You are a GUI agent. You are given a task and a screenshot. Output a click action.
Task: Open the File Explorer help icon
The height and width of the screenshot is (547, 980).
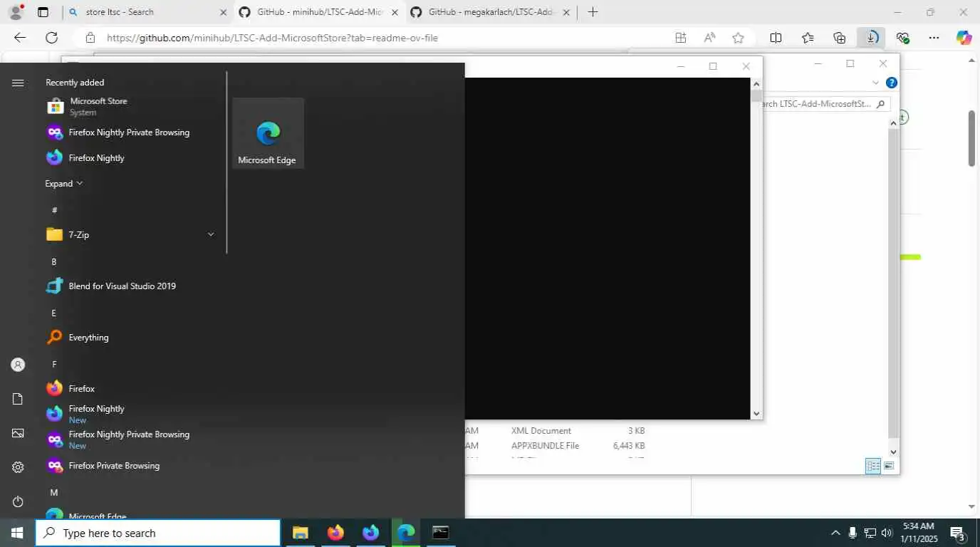pyautogui.click(x=891, y=83)
